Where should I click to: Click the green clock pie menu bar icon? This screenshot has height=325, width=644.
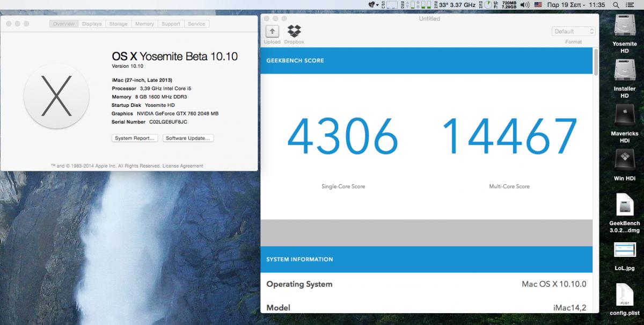tap(488, 5)
